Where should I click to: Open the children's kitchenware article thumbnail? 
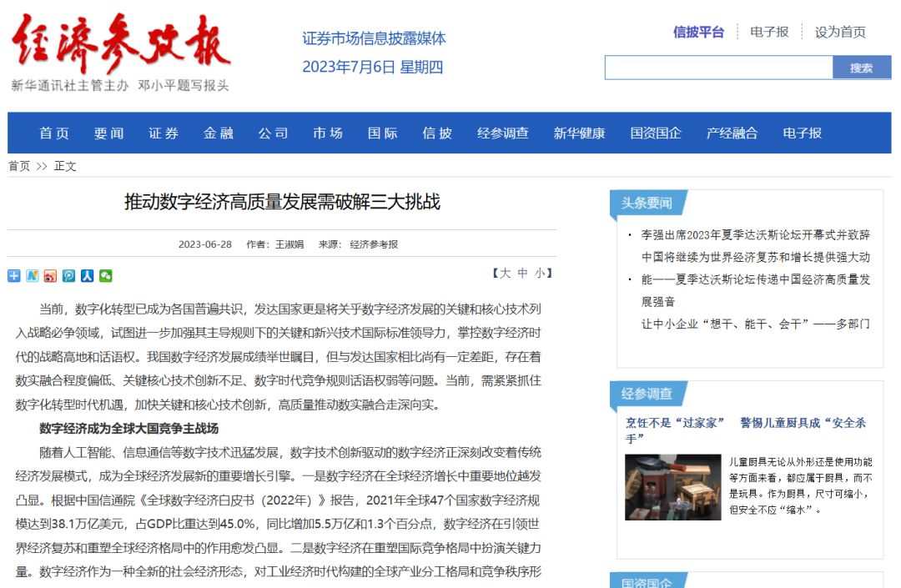[x=672, y=487]
